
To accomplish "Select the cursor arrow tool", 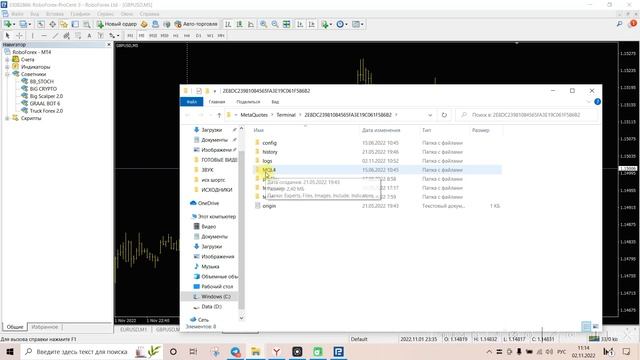I will coord(7,36).
